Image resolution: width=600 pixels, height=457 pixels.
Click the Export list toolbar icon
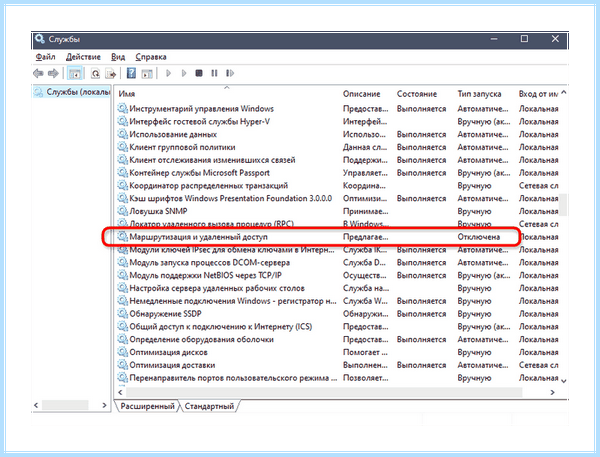pyautogui.click(x=111, y=73)
